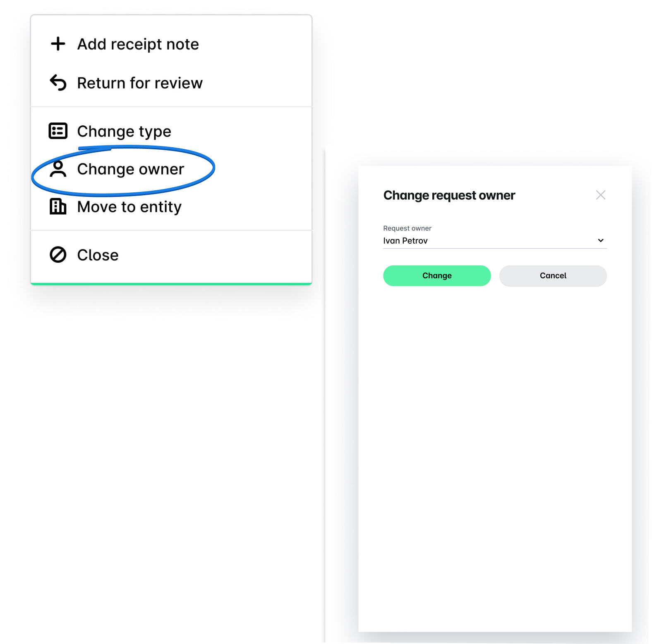This screenshot has height=644, width=652.
Task: Select Change type from the menu
Action: [124, 130]
